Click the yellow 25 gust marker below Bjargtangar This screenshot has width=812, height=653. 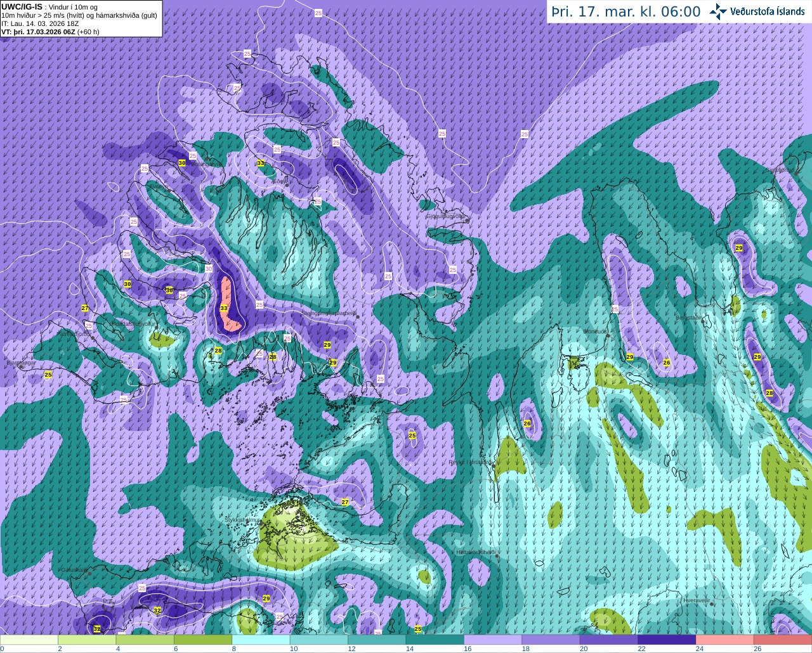point(48,375)
